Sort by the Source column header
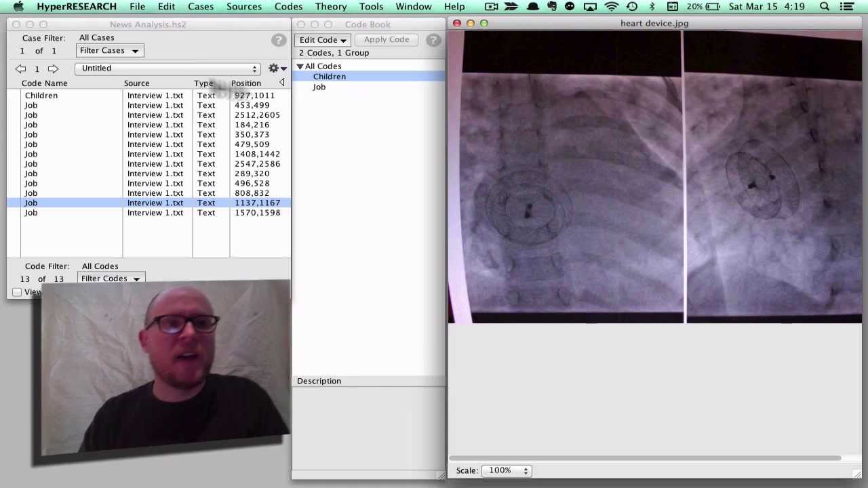 (x=136, y=83)
